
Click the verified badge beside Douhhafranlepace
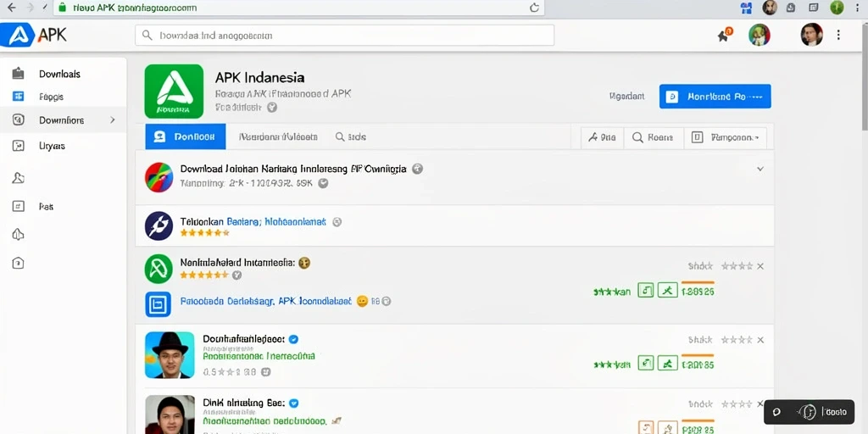(294, 339)
